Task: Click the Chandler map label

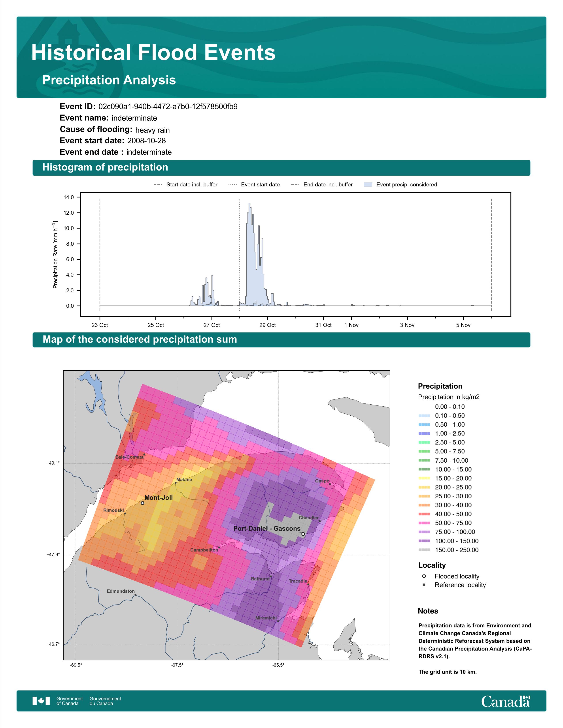Action: click(308, 518)
